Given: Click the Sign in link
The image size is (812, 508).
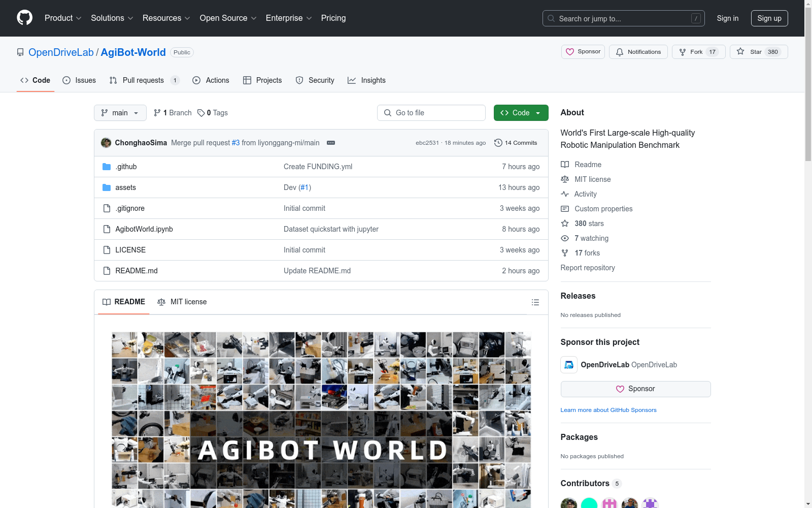Looking at the screenshot, I should (728, 18).
